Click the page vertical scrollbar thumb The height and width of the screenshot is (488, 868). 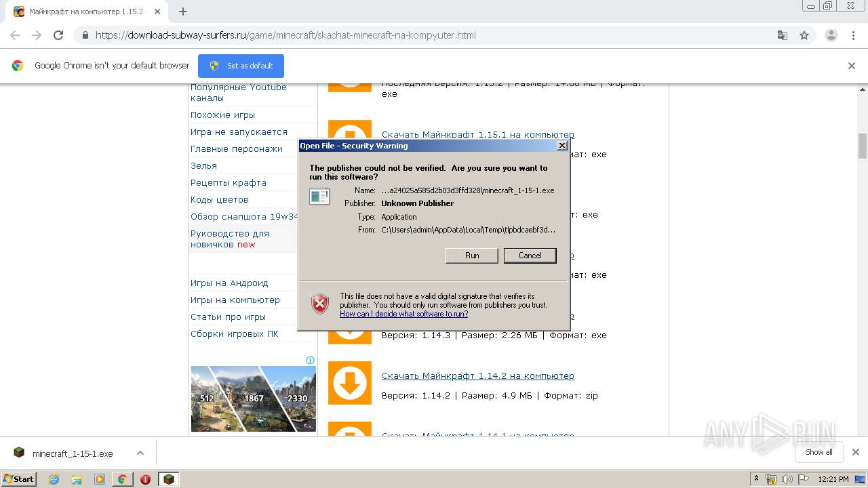863,146
